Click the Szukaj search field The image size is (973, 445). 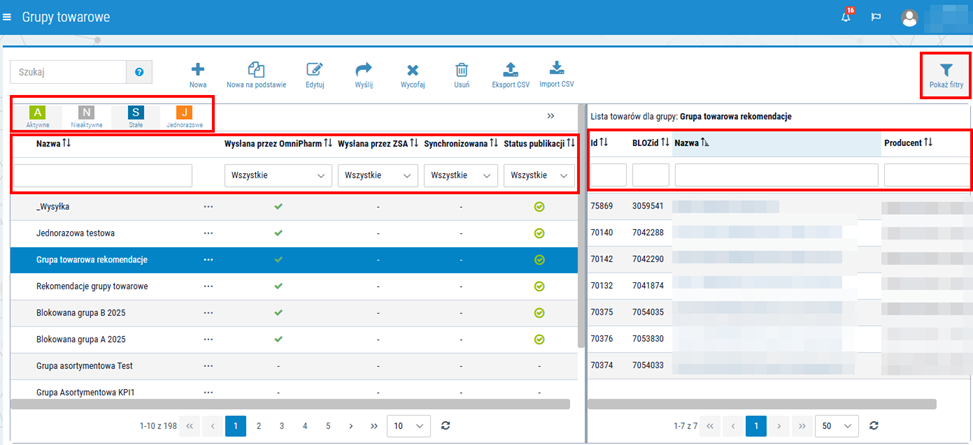click(x=68, y=72)
